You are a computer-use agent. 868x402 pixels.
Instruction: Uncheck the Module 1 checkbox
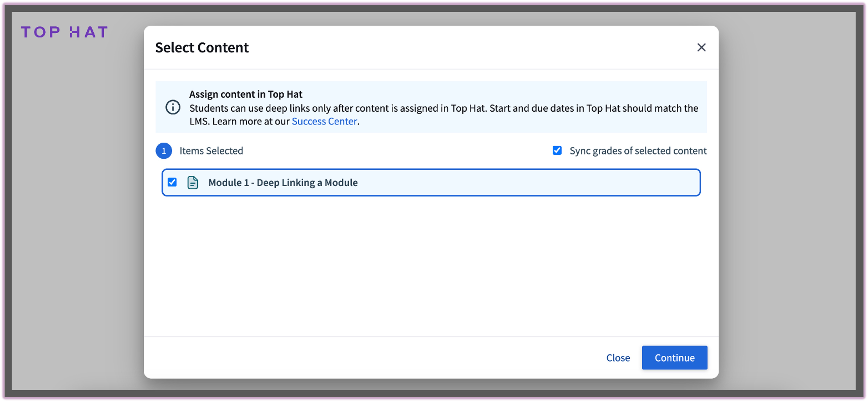pyautogui.click(x=172, y=182)
